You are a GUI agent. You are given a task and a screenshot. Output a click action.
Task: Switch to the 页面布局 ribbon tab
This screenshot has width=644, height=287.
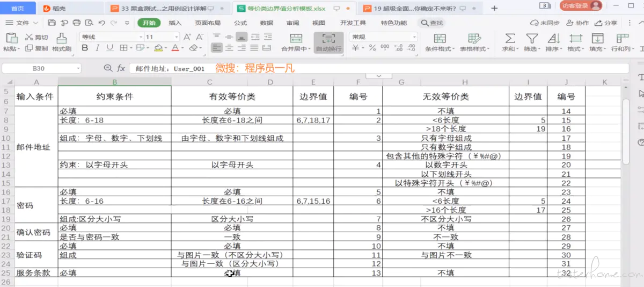point(208,23)
